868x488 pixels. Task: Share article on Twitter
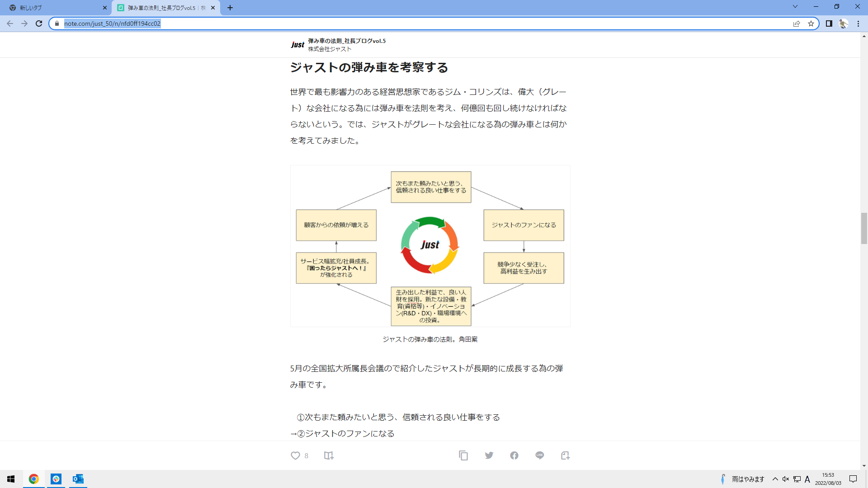tap(489, 455)
